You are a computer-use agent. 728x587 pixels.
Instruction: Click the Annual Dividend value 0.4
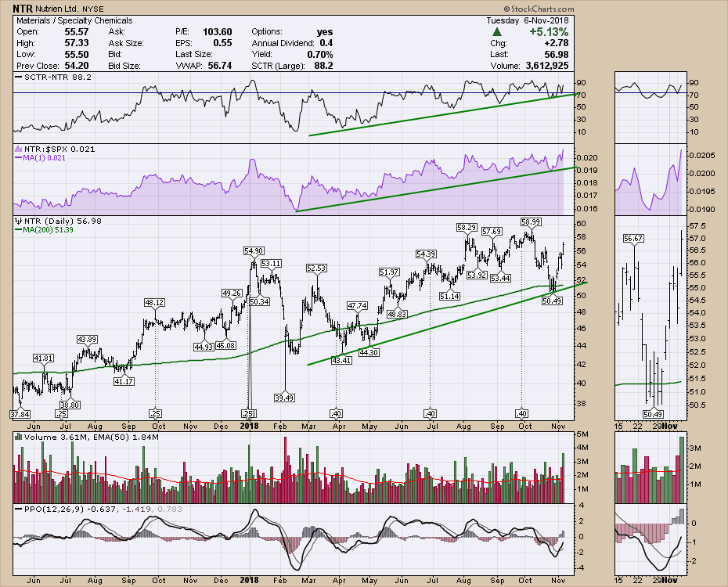click(x=326, y=43)
